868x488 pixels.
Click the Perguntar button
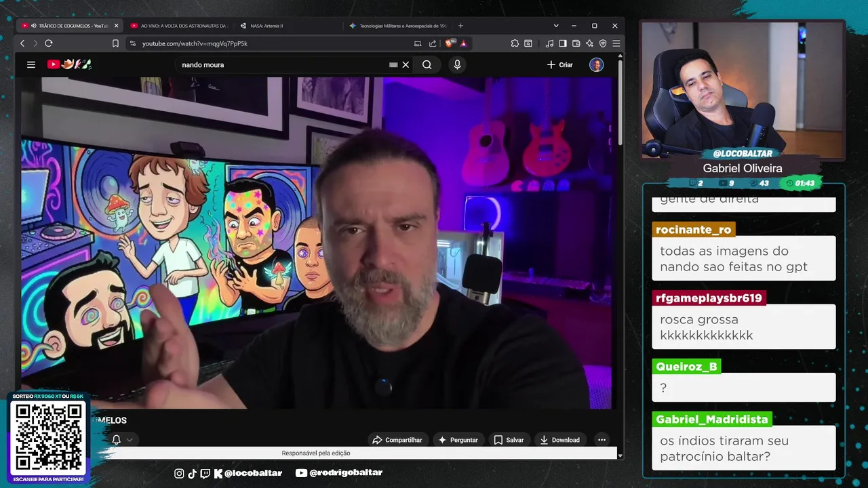[x=458, y=440]
